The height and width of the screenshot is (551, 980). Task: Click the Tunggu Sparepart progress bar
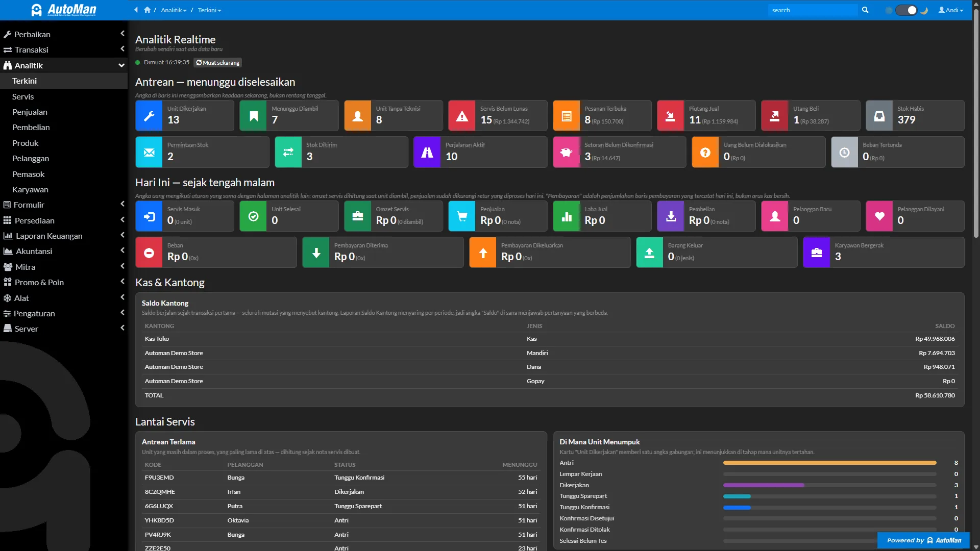tap(830, 496)
